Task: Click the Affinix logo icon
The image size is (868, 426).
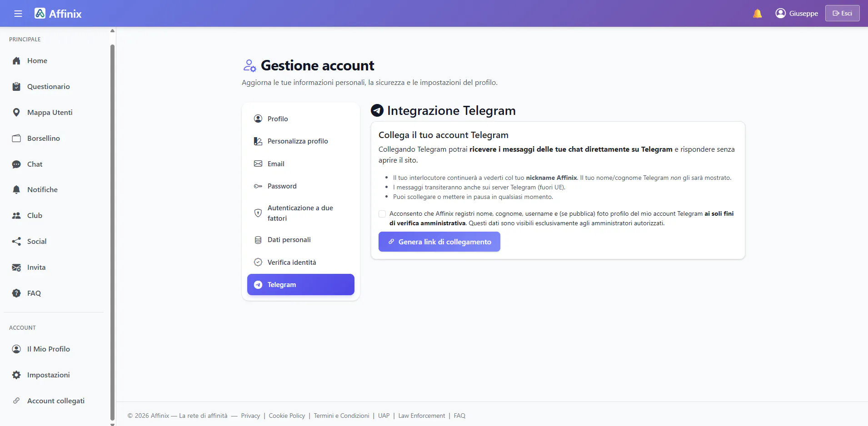Action: [x=40, y=14]
